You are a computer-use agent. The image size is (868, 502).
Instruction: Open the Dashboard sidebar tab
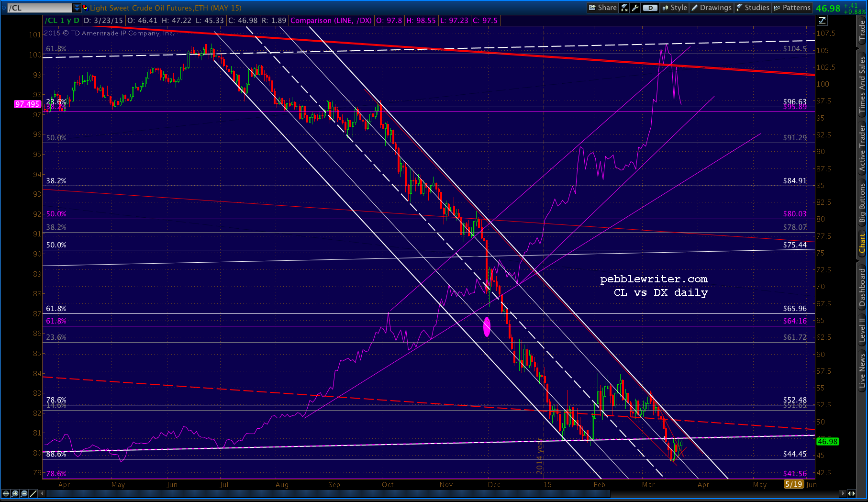click(x=862, y=287)
